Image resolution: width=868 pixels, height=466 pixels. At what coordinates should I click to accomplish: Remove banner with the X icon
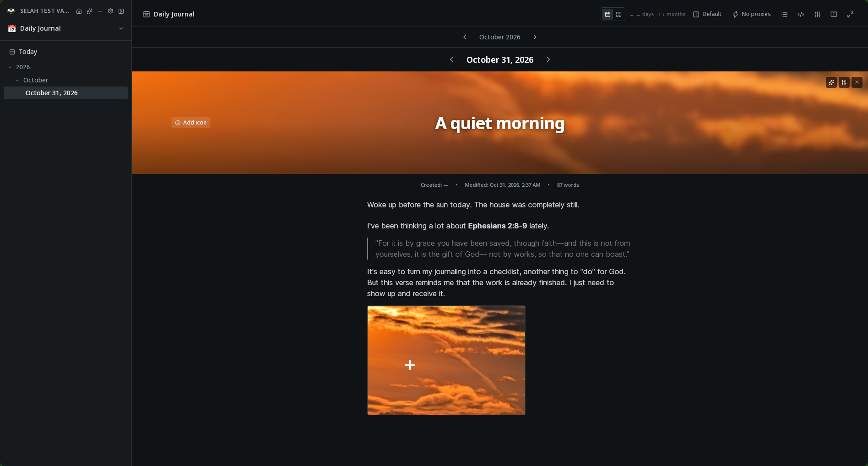click(x=857, y=82)
